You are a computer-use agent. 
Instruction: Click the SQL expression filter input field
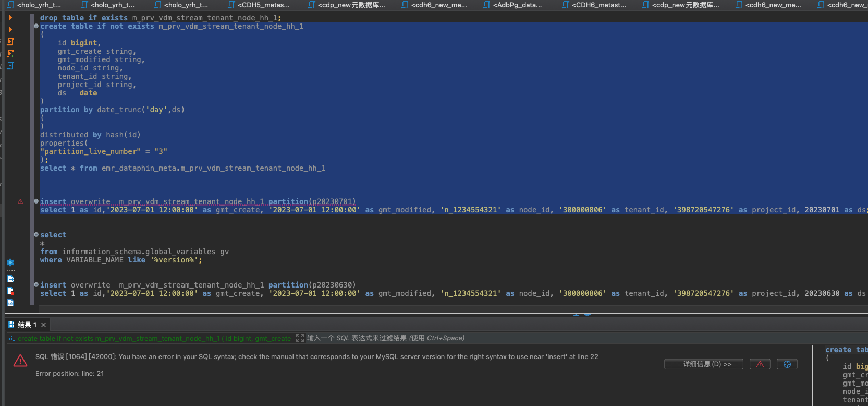[469, 338]
